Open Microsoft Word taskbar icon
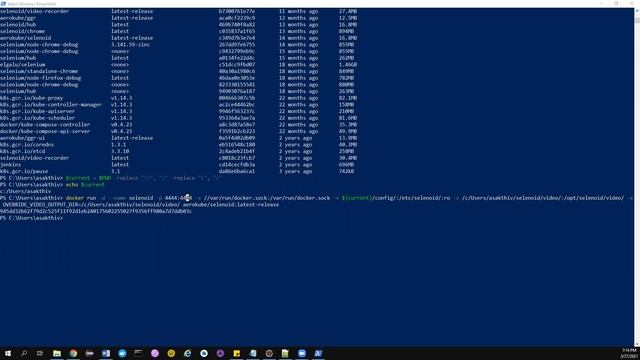 pyautogui.click(x=106, y=353)
